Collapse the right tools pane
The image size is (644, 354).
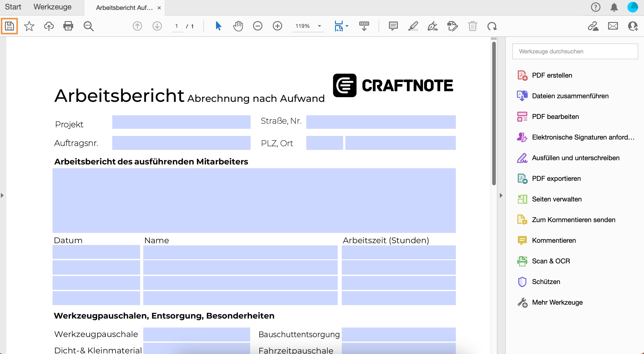(501, 195)
